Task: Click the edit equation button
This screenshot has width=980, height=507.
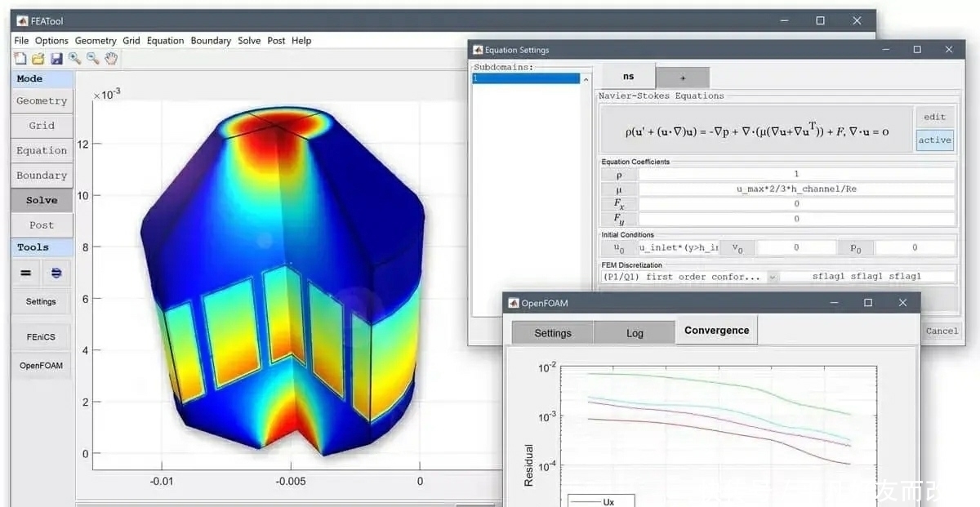Action: [934, 117]
